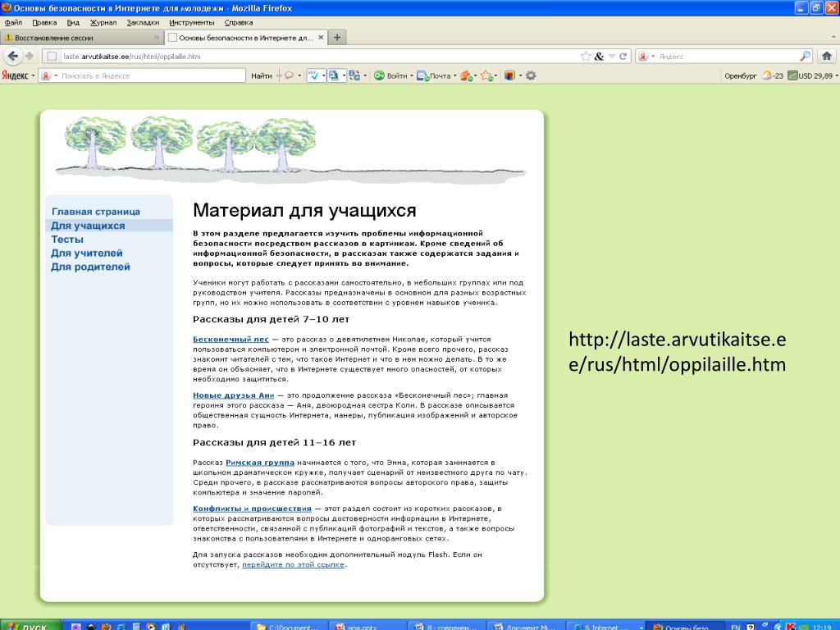Screen dimensions: 840x630
Task: Bookmark page with the star icon
Action: pyautogui.click(x=586, y=57)
